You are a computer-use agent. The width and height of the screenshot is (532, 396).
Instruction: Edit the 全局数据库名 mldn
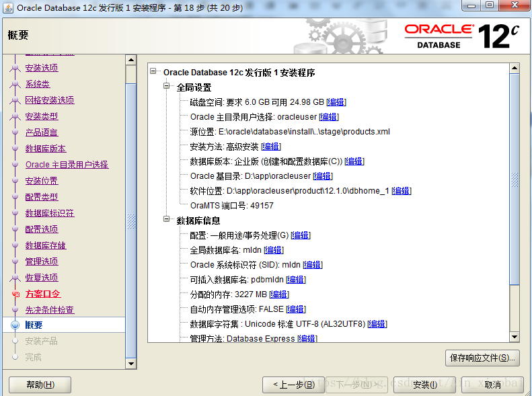tap(274, 250)
